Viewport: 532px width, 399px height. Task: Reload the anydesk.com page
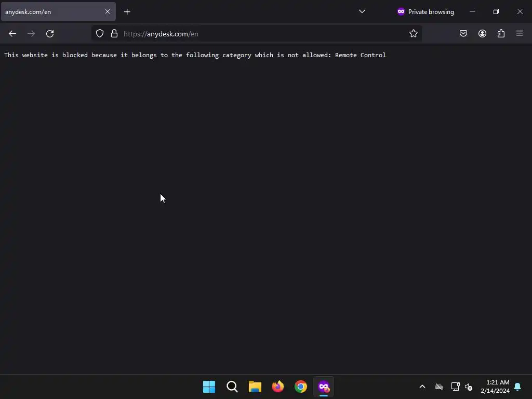coord(50,34)
